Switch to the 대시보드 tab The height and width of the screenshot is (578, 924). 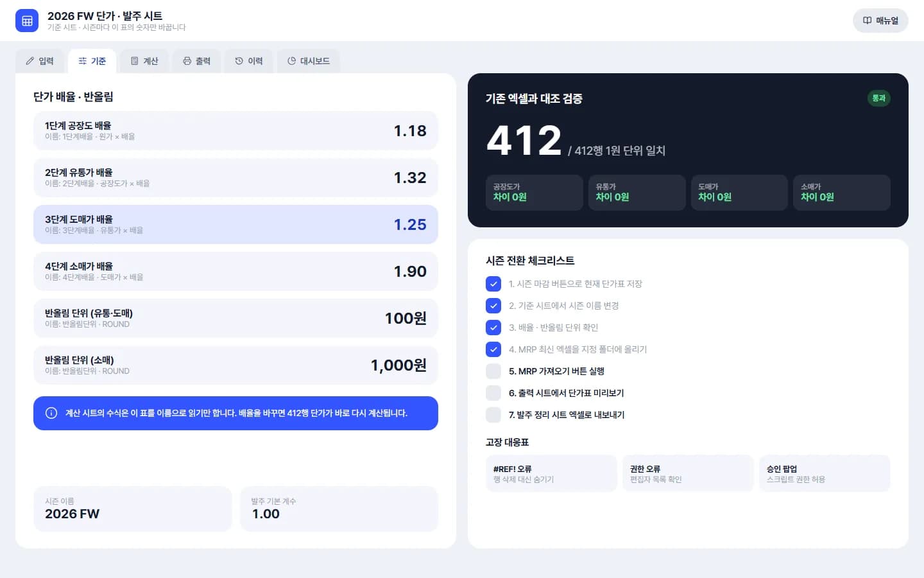click(x=309, y=61)
